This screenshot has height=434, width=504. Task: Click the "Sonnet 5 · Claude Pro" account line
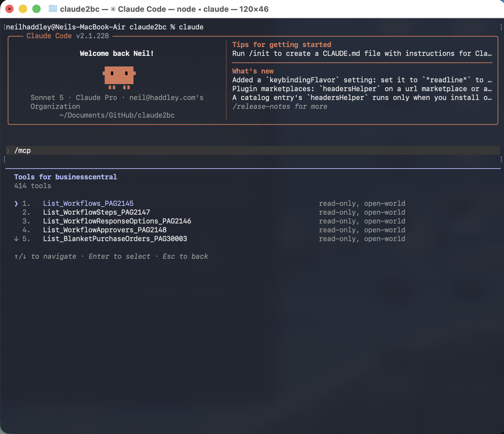pyautogui.click(x=117, y=98)
